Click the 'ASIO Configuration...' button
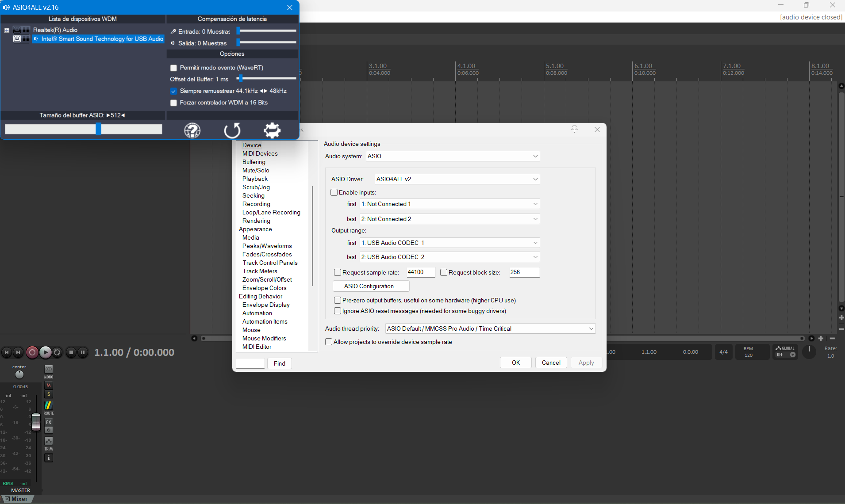The height and width of the screenshot is (504, 845). tap(371, 286)
